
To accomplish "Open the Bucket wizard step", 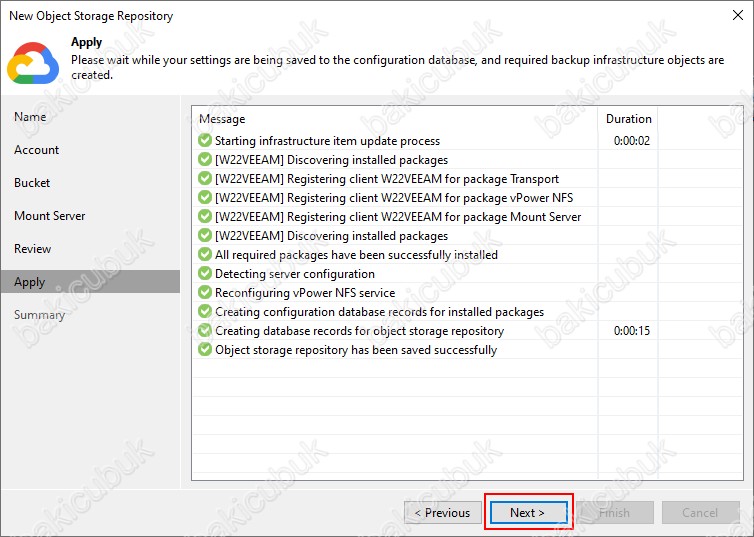I will click(32, 183).
